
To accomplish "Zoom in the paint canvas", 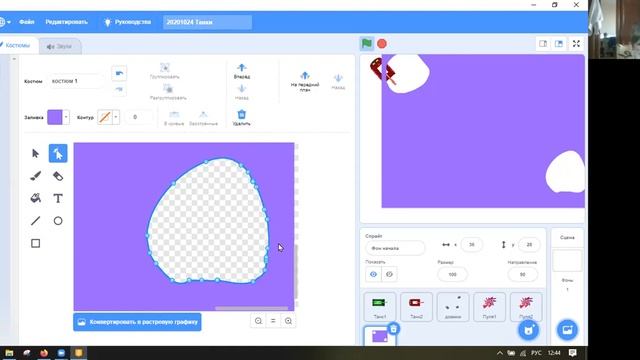I will [288, 321].
